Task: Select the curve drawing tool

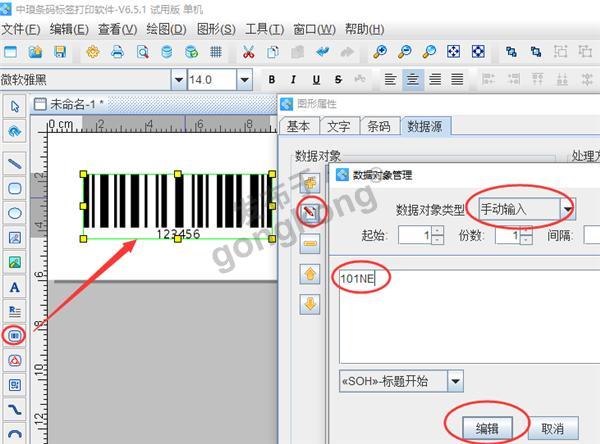Action: point(15,410)
